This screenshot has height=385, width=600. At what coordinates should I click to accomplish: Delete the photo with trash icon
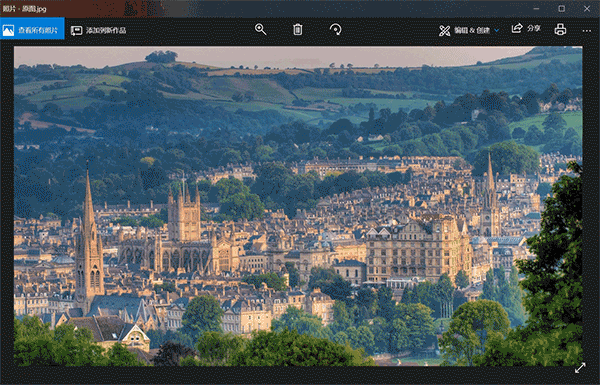pos(298,29)
